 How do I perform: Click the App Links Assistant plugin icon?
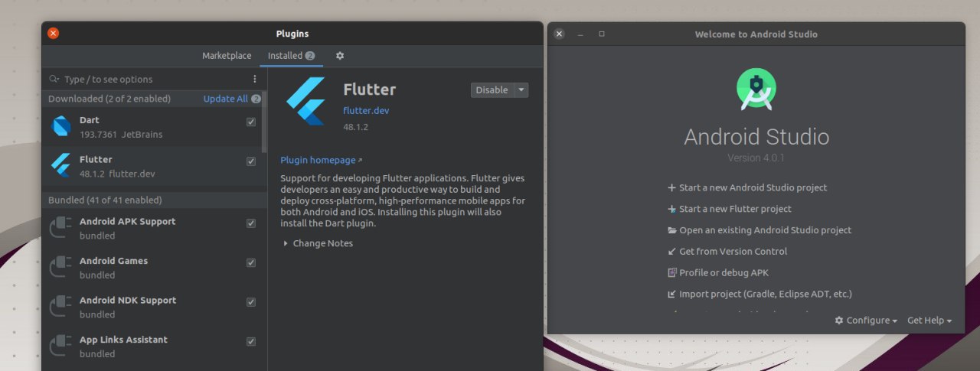click(60, 347)
